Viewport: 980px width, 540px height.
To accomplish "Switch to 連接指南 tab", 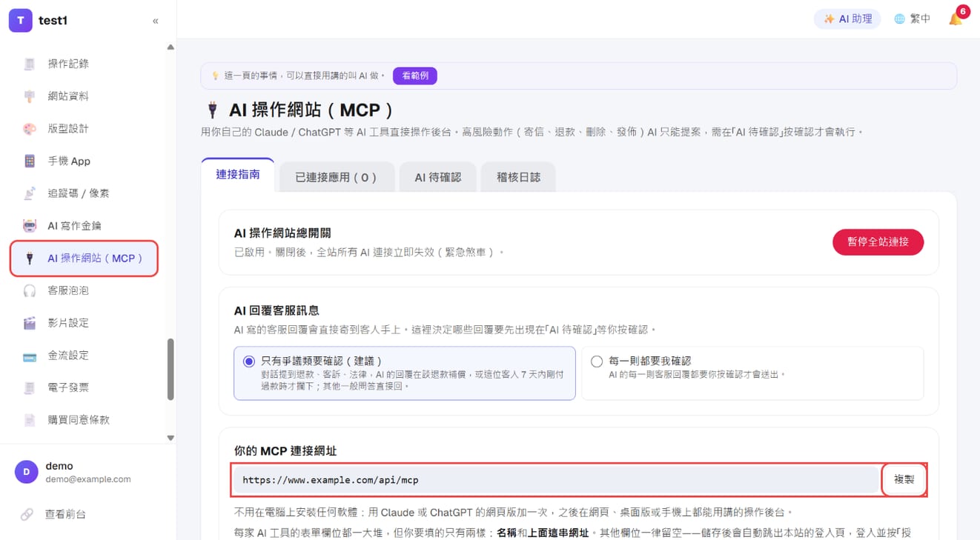I will point(238,175).
